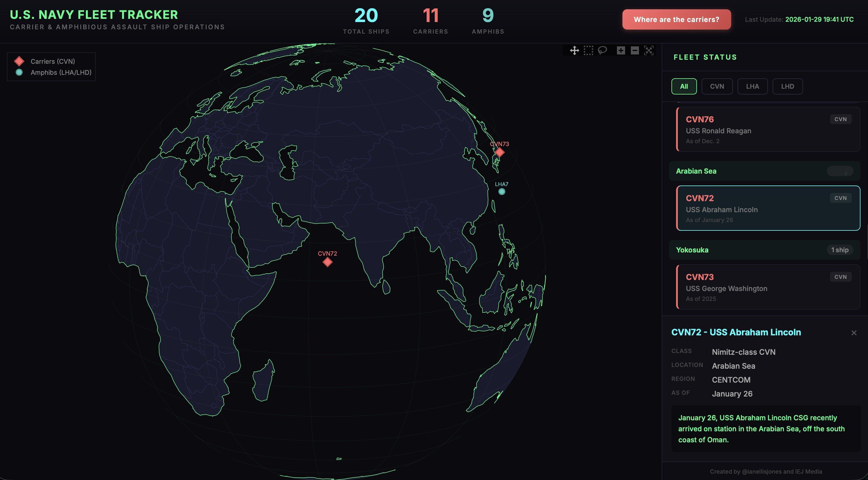Filter fleet list by CVN

(717, 86)
